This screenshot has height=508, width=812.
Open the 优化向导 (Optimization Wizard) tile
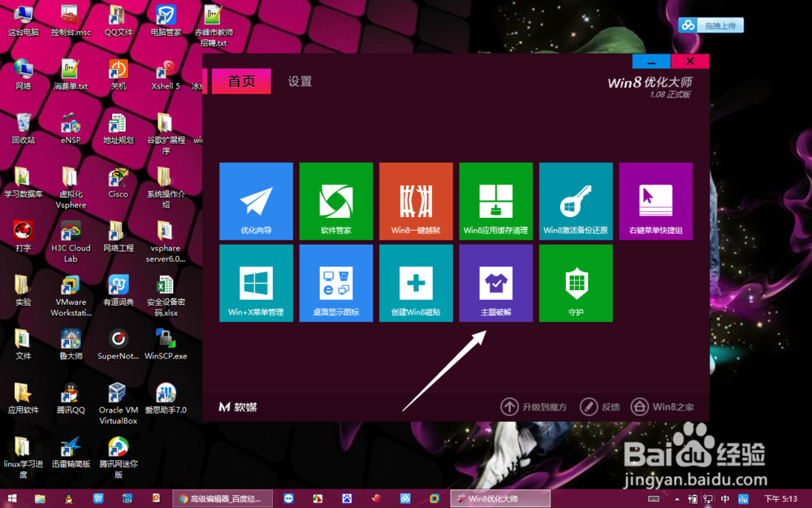click(x=256, y=201)
